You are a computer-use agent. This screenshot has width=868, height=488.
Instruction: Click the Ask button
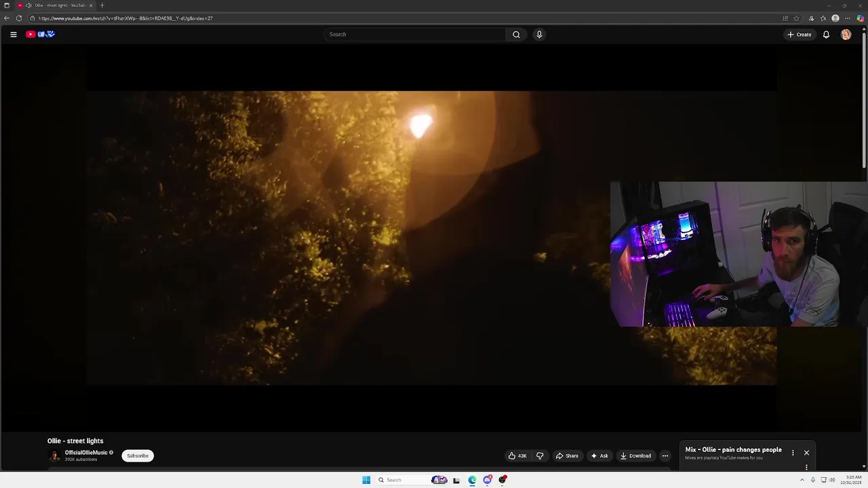pos(599,456)
